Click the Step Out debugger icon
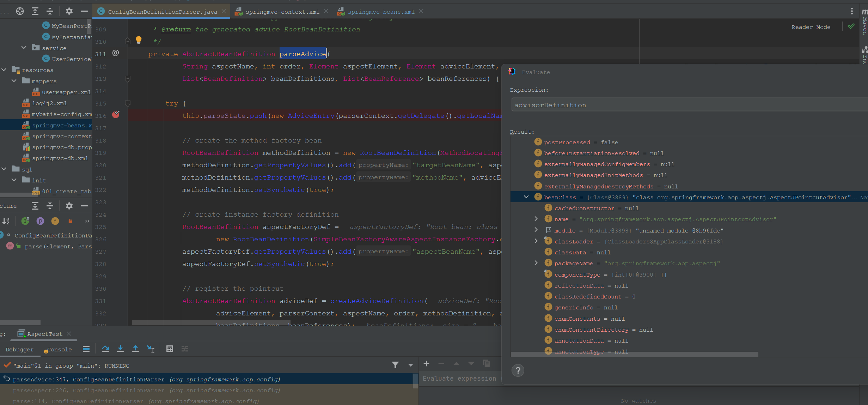This screenshot has height=405, width=868. pos(135,349)
